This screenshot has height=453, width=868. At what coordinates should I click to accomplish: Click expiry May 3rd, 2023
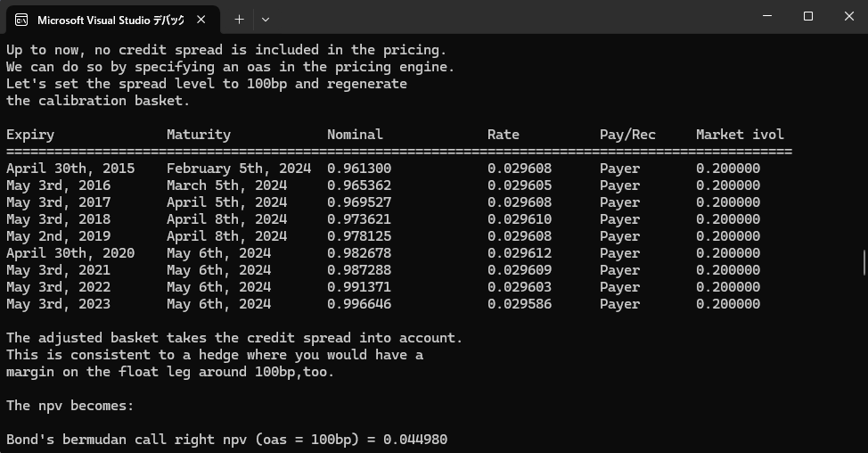pyautogui.click(x=58, y=304)
